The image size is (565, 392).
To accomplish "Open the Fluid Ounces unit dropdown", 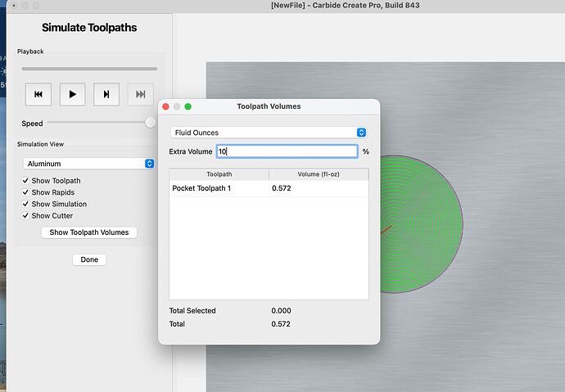I will pos(269,133).
